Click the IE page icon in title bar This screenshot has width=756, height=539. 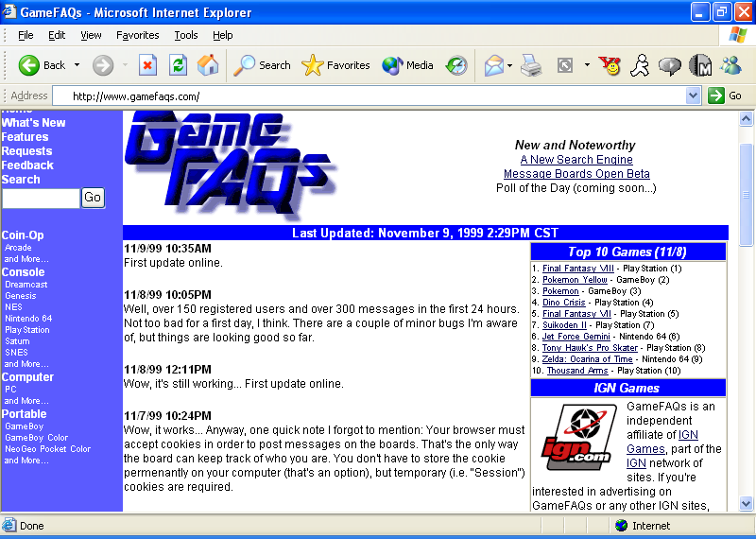point(9,11)
